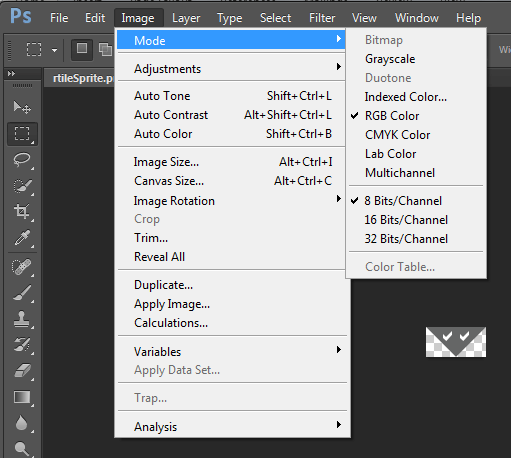The height and width of the screenshot is (458, 511).
Task: Select the Gradient tool
Action: point(22,397)
